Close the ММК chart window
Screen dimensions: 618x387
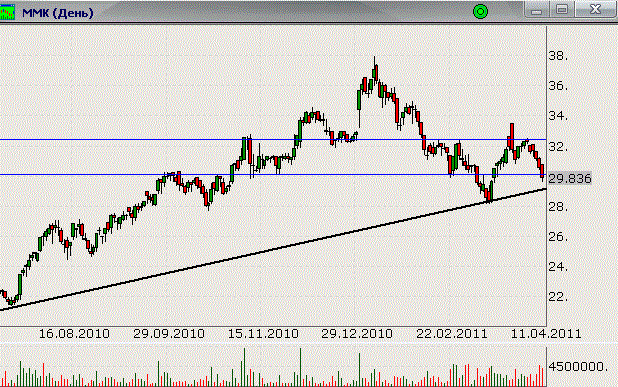coord(595,9)
